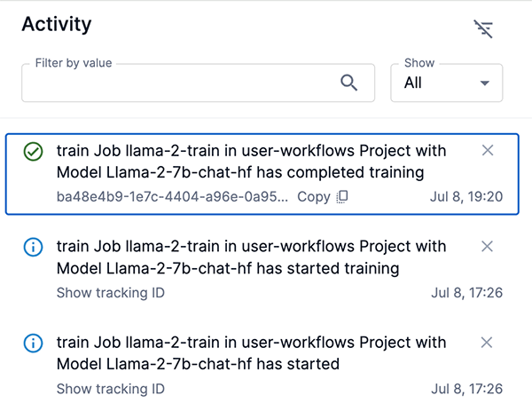Screen dimensions: 532x419
Task: Dismiss the completed training notification
Action: (x=487, y=151)
